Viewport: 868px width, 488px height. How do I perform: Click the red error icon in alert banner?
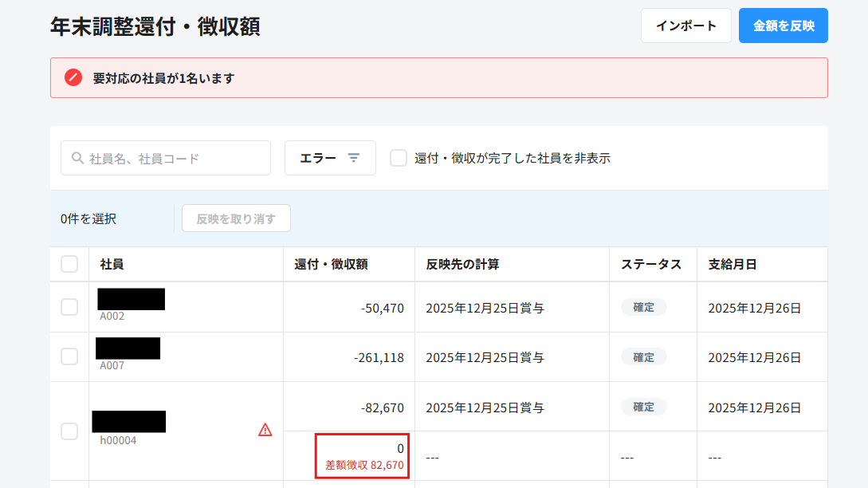[73, 78]
